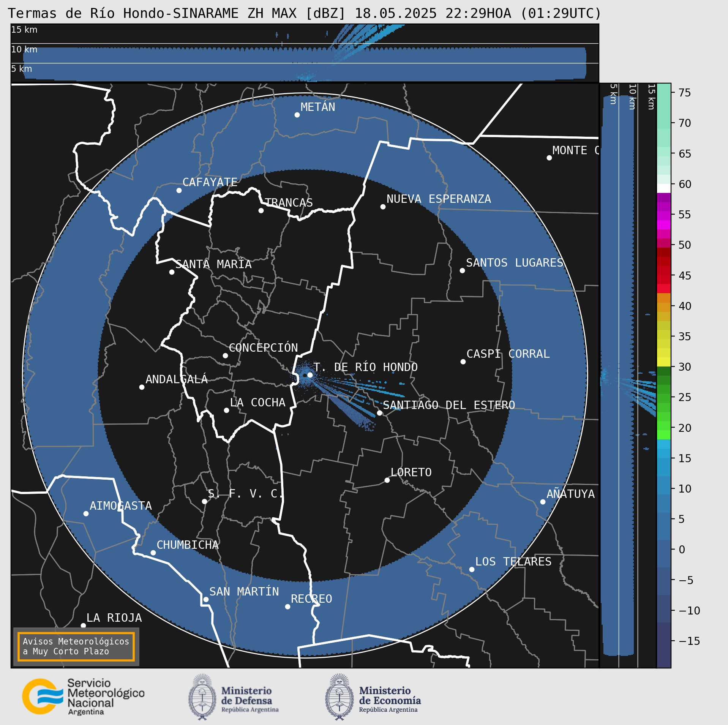This screenshot has height=725, width=728.
Task: Click the LOS TELARES city dot
Action: pos(472,569)
